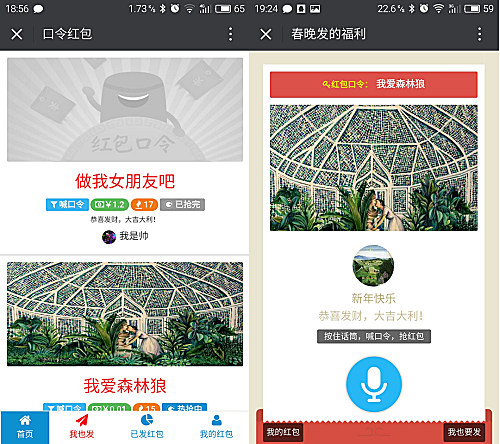The height and width of the screenshot is (444, 500).
Task: Tap the orange 17 count badge
Action: (x=144, y=204)
